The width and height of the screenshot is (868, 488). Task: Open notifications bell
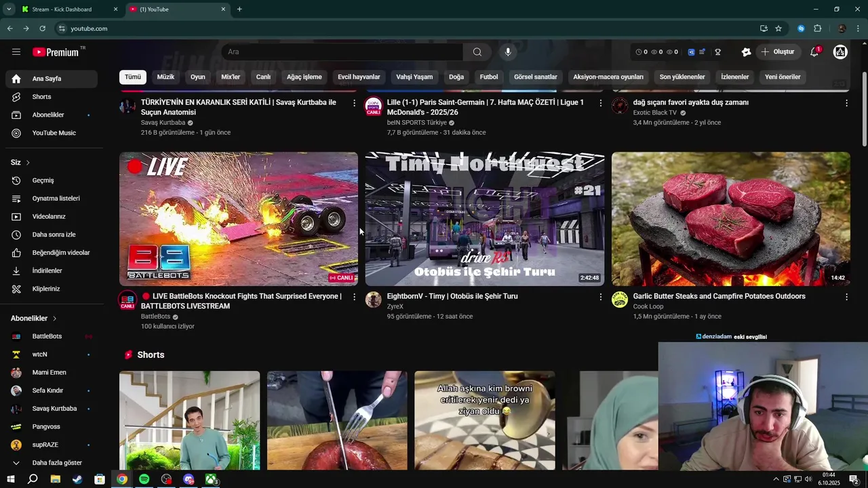click(815, 52)
